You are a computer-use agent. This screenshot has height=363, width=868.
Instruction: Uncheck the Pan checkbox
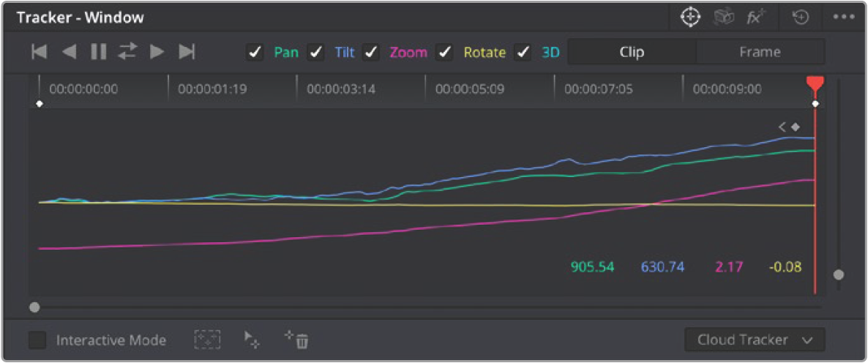pos(254,53)
